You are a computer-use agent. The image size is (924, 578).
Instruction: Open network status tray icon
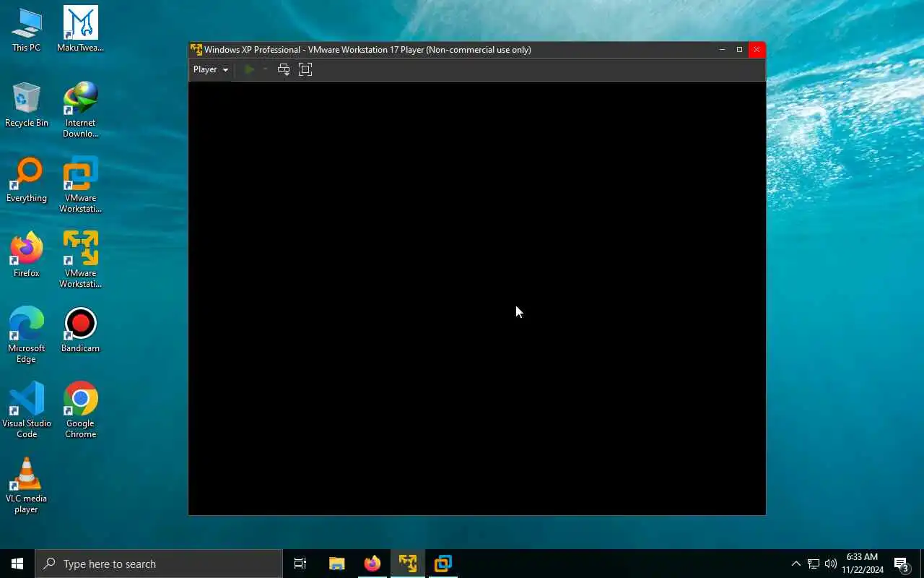[813, 564]
